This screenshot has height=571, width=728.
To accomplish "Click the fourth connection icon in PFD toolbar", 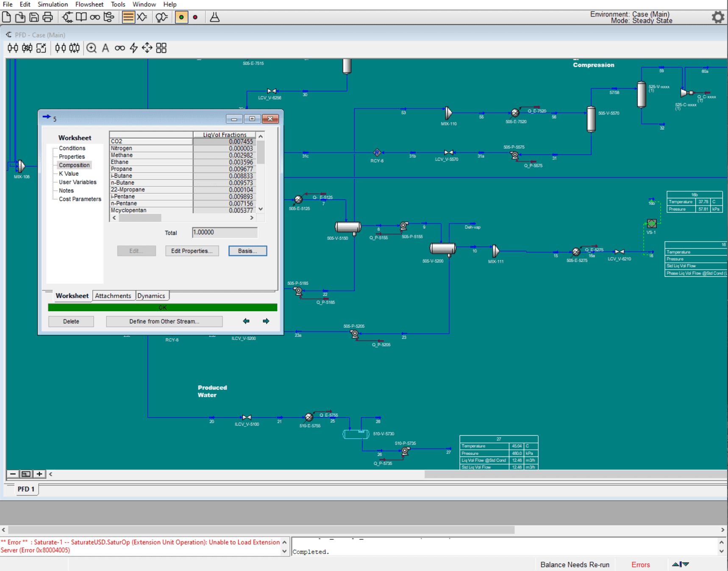I will pos(61,48).
